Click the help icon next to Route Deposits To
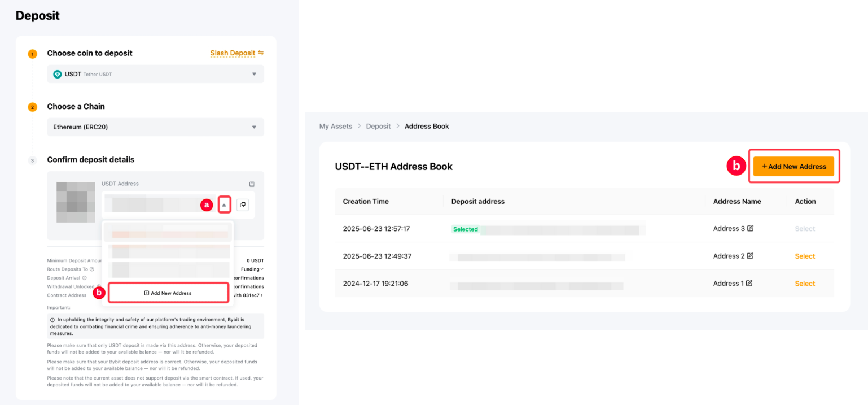Image resolution: width=868 pixels, height=405 pixels. [x=92, y=269]
